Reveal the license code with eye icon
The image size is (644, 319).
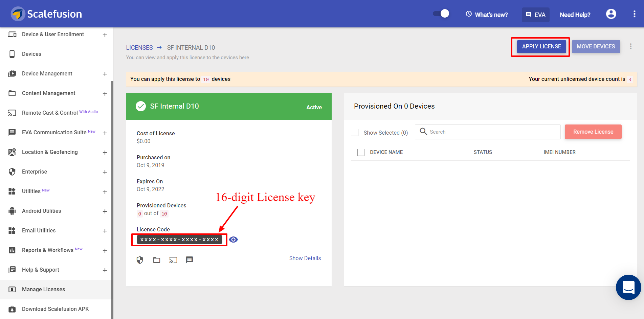pos(234,240)
